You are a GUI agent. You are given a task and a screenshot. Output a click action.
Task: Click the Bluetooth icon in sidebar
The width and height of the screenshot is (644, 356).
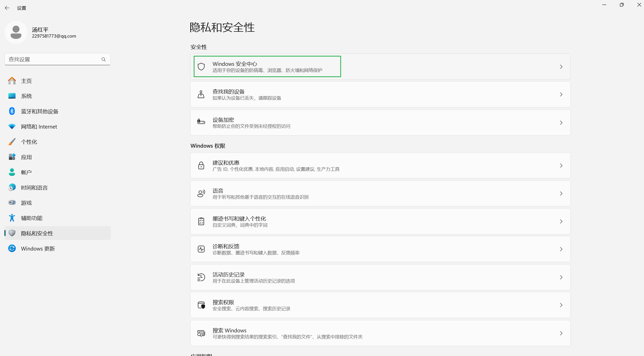pos(12,111)
